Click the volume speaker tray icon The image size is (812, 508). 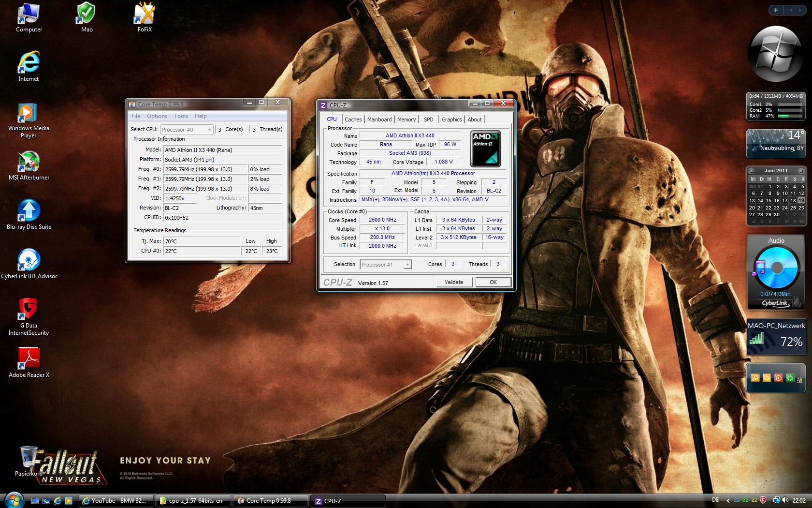coord(786,500)
